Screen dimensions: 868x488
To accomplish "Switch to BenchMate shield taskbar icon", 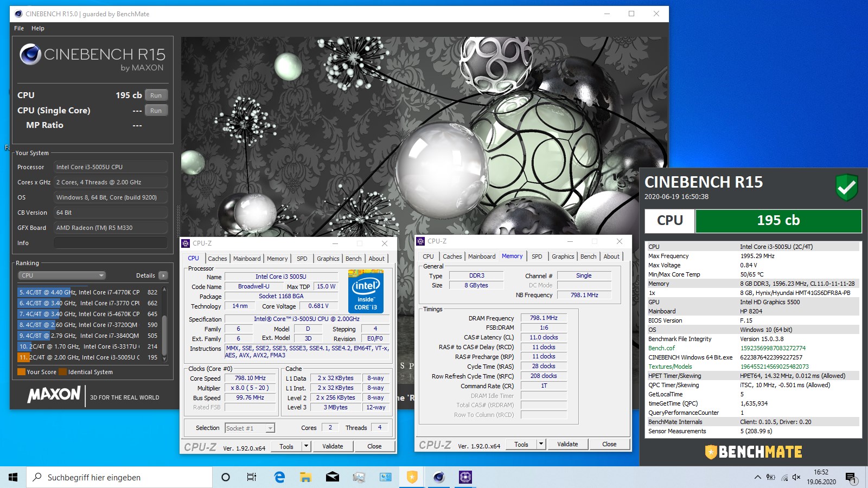I will (412, 477).
